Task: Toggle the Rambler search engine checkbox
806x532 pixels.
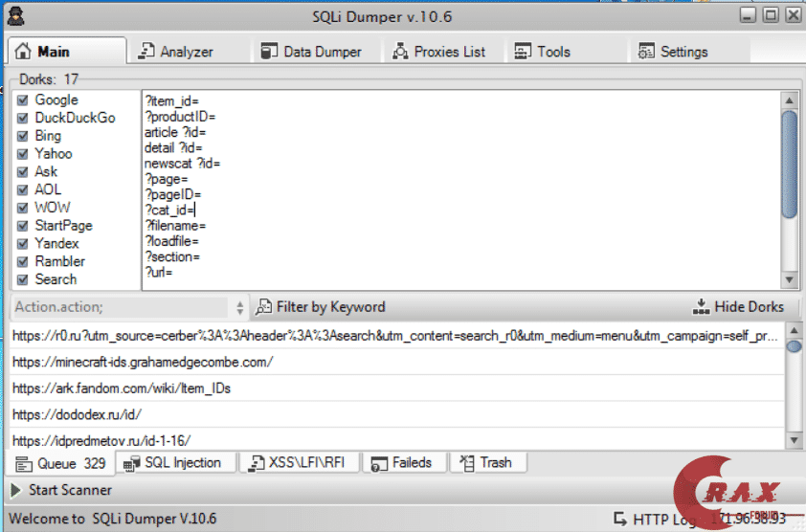Action: tap(22, 261)
